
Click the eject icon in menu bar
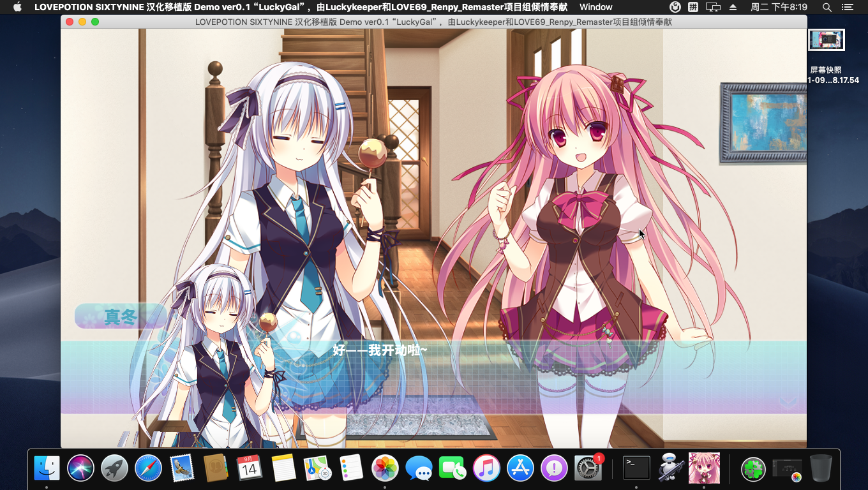(x=733, y=7)
